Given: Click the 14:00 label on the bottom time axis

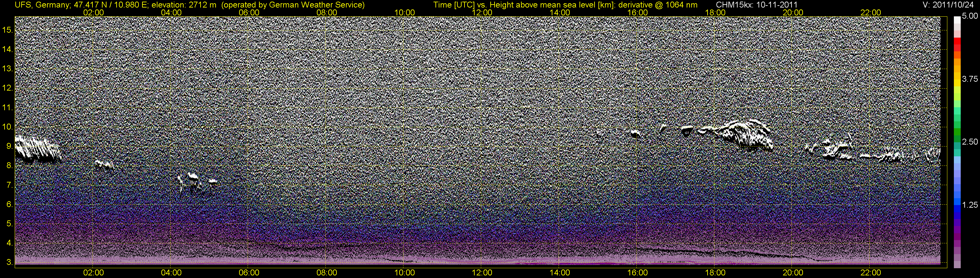Looking at the screenshot, I should pos(560,273).
